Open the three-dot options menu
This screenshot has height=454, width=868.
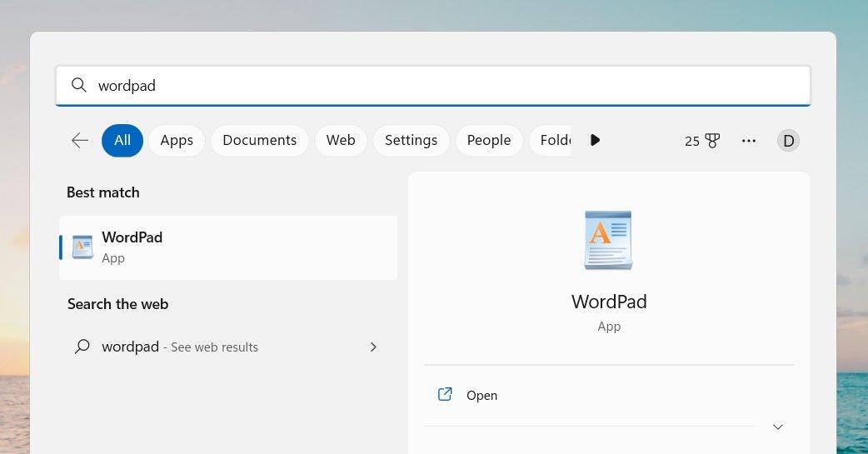coord(748,141)
